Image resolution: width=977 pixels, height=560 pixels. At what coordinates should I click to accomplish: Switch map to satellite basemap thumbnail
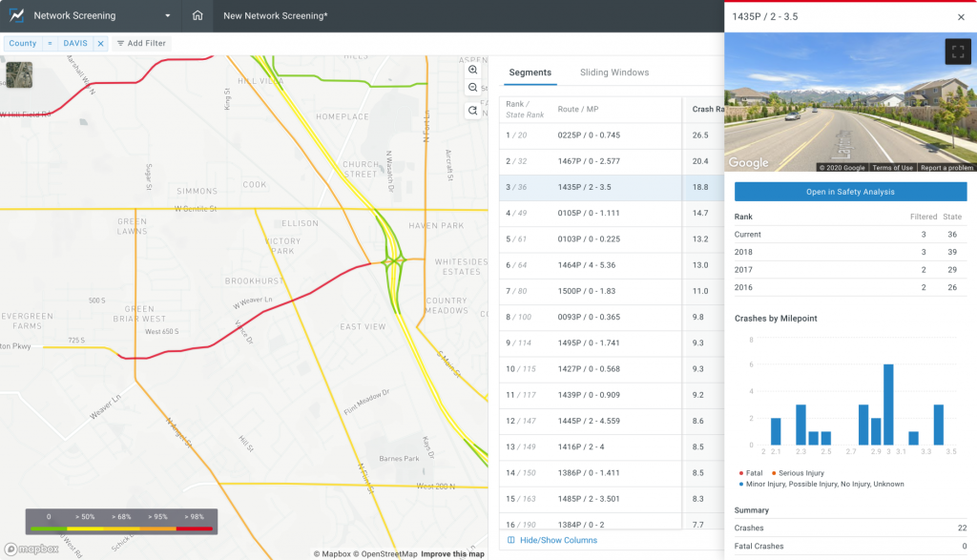pyautogui.click(x=19, y=74)
